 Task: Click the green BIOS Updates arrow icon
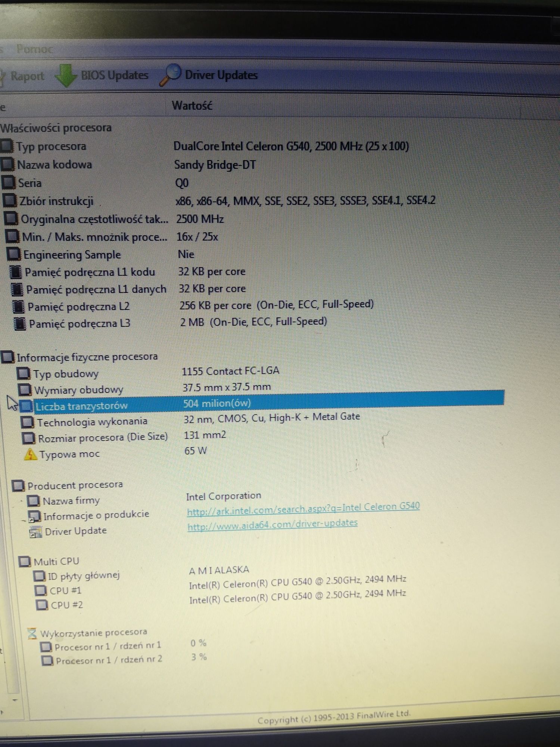click(x=66, y=75)
